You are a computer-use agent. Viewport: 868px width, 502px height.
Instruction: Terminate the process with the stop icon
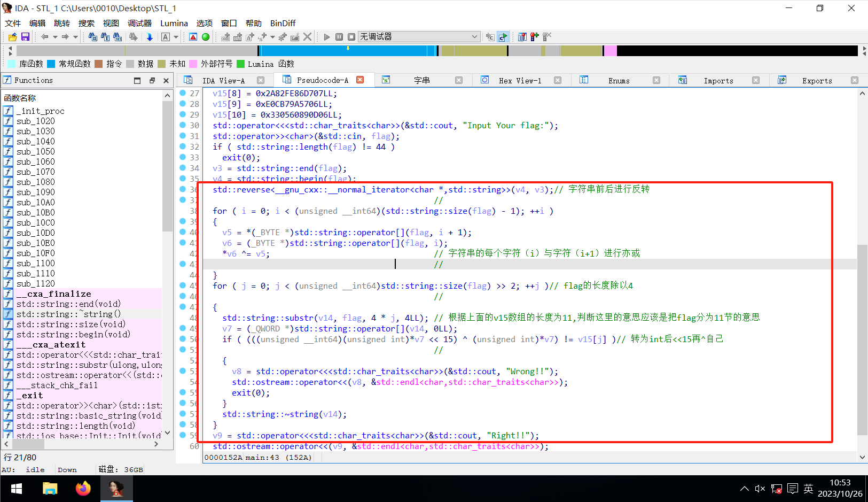(351, 37)
